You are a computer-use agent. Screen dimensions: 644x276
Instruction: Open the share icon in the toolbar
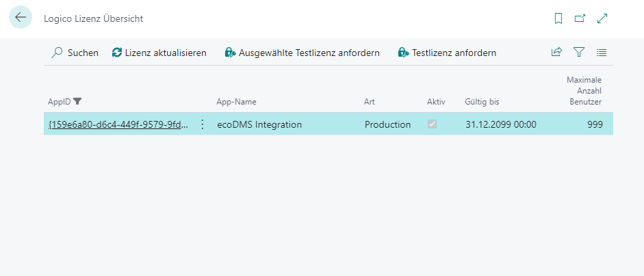[556, 53]
